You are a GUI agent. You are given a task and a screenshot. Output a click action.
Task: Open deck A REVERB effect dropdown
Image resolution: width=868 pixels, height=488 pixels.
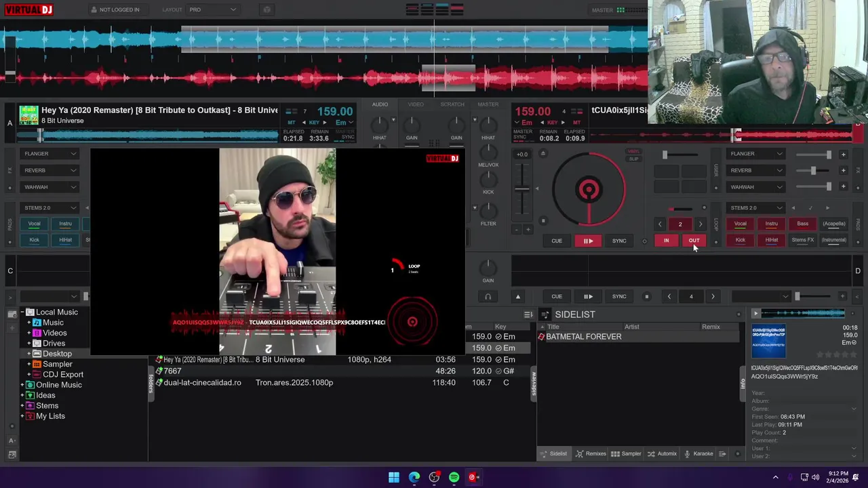point(50,170)
